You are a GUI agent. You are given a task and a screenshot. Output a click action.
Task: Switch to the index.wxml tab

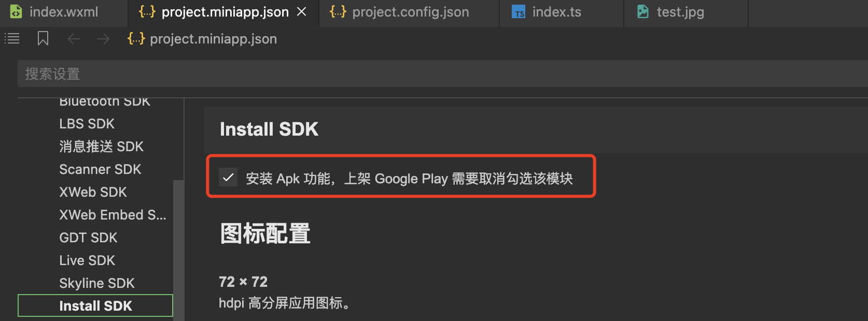point(63,12)
